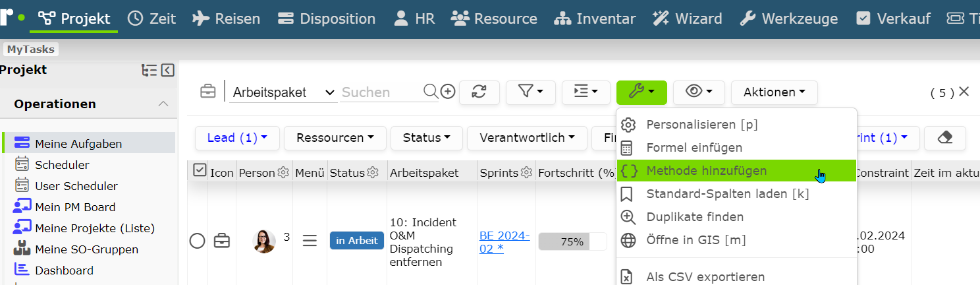The height and width of the screenshot is (285, 980).
Task: Click the person avatar thumbnail
Action: [x=264, y=241]
